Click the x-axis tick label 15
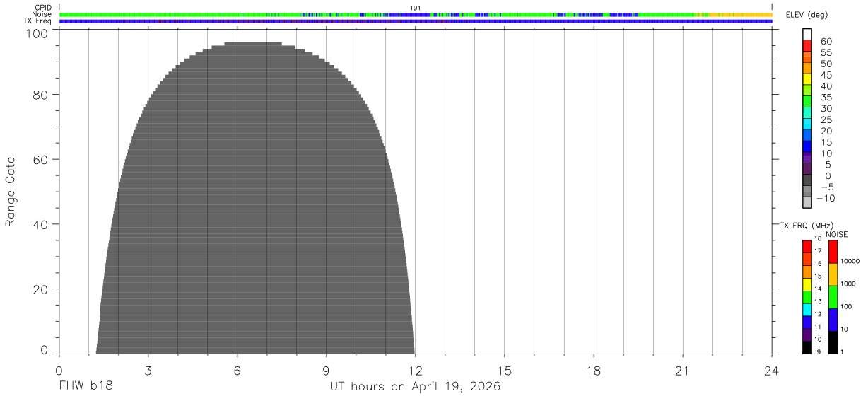Screen dimensions: 868x401 click(x=504, y=371)
